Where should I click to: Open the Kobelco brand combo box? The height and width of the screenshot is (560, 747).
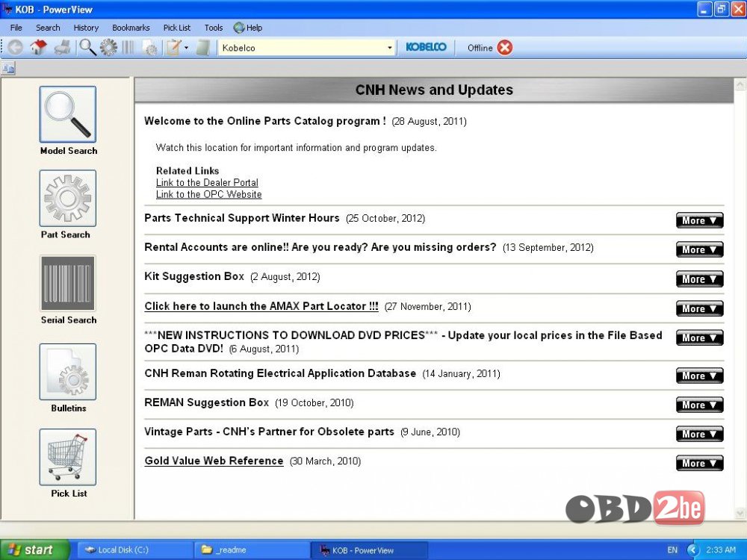(x=307, y=48)
